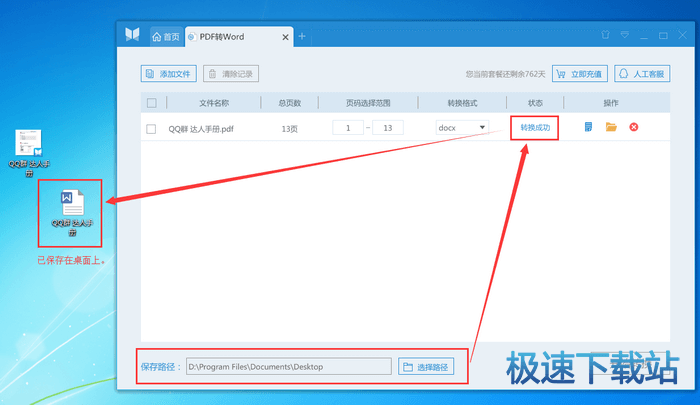Screen dimensions: 700x405
Task: Click the end page field showing 13
Action: click(x=388, y=128)
